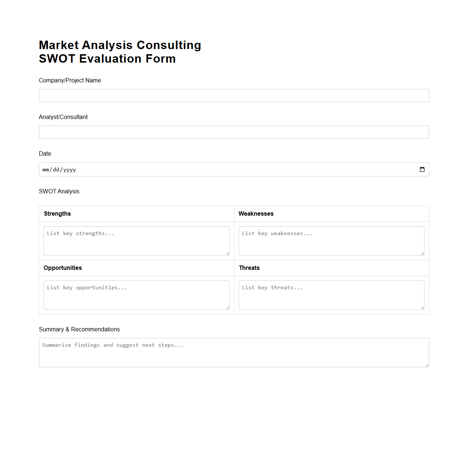Click the resize grip of the Summary box
Screen dimensions: 468x476
pos(427,365)
